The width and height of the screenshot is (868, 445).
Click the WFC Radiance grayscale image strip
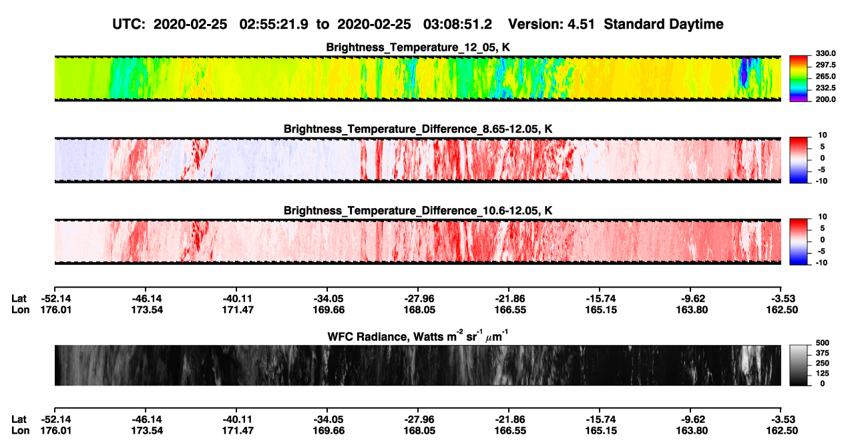[x=418, y=366]
